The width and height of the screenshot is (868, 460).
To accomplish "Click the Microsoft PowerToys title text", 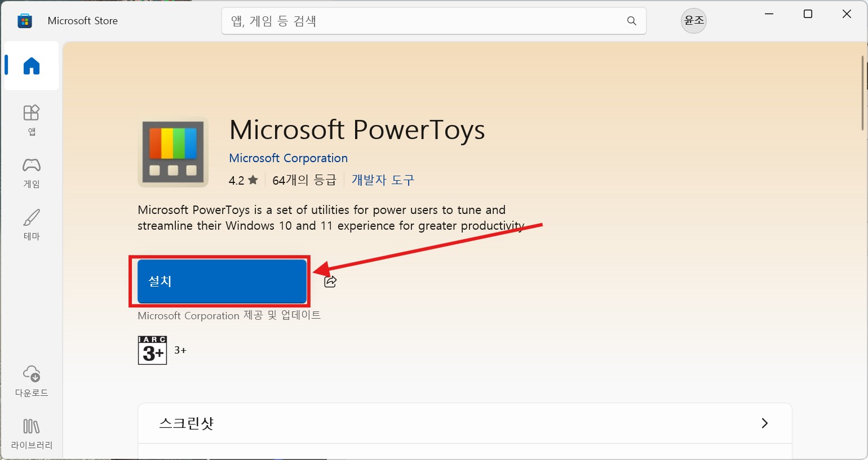I will [357, 130].
